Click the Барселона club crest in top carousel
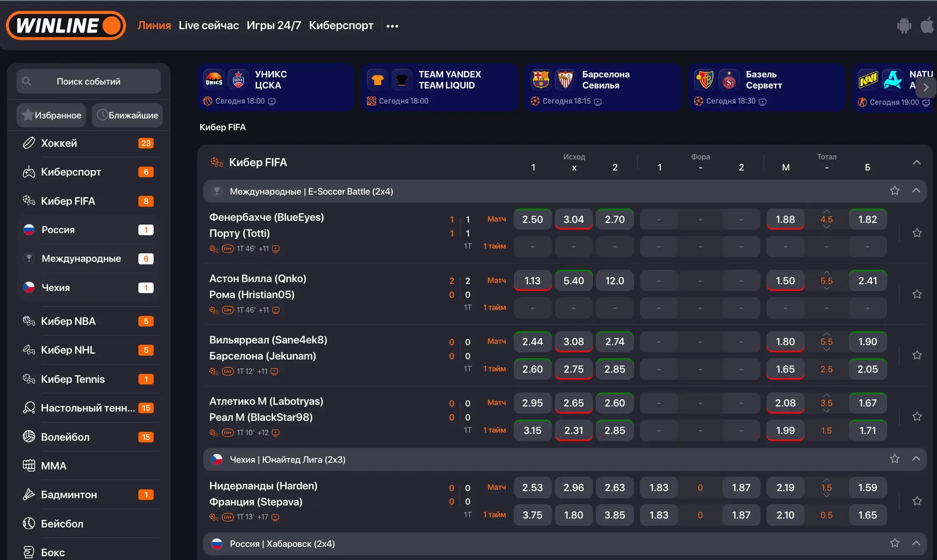The height and width of the screenshot is (560, 937). [x=541, y=79]
